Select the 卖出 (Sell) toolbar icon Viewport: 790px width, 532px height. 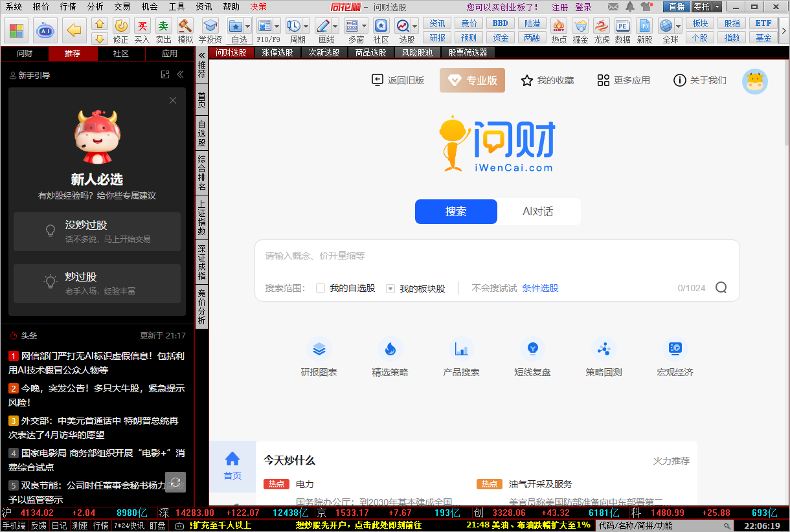coord(163,26)
